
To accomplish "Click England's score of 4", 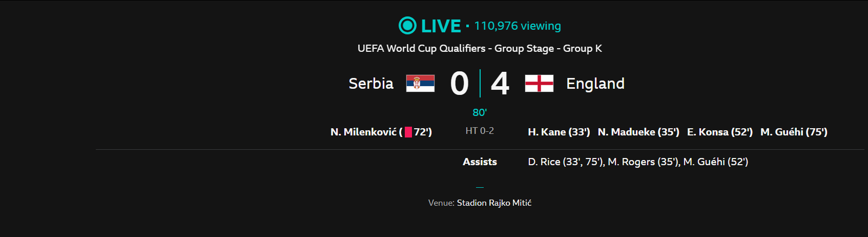I will (x=500, y=84).
